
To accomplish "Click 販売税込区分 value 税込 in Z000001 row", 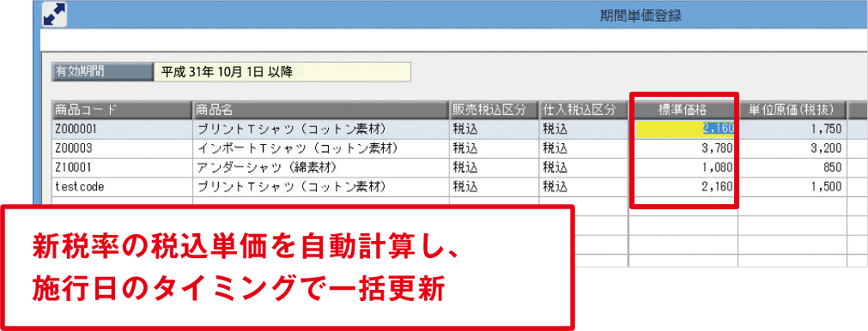I will click(x=495, y=129).
